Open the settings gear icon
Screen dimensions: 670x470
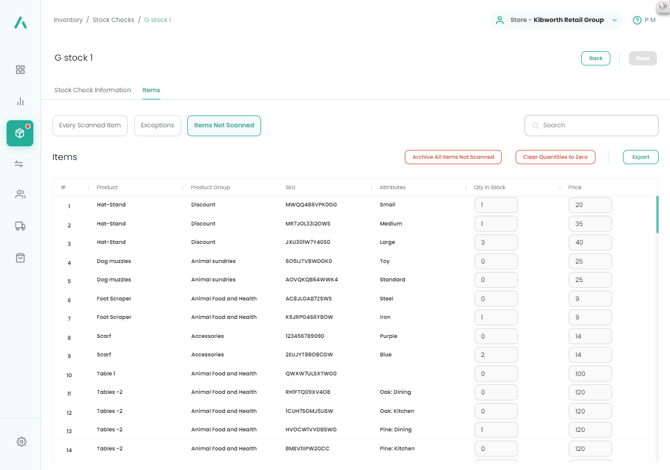click(x=21, y=441)
